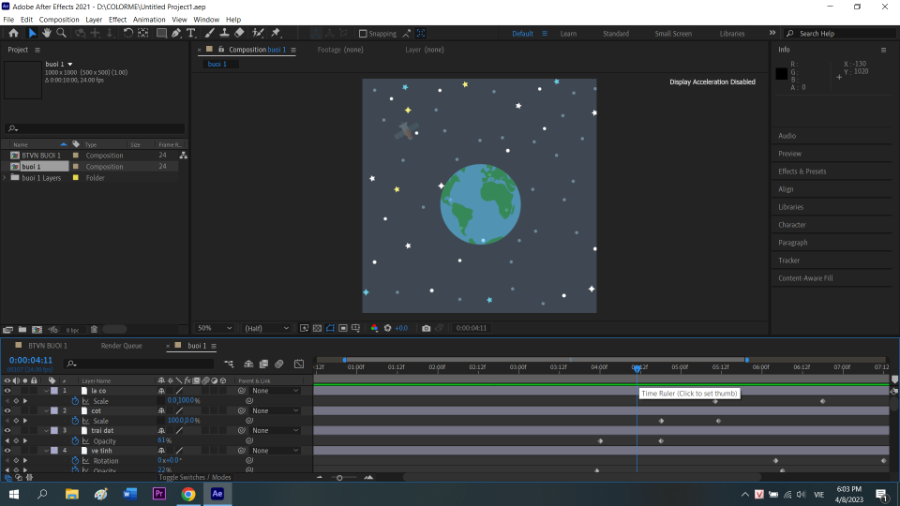Expand hidden workspaces chevron
Viewport: 900px width, 506px height.
(x=772, y=33)
